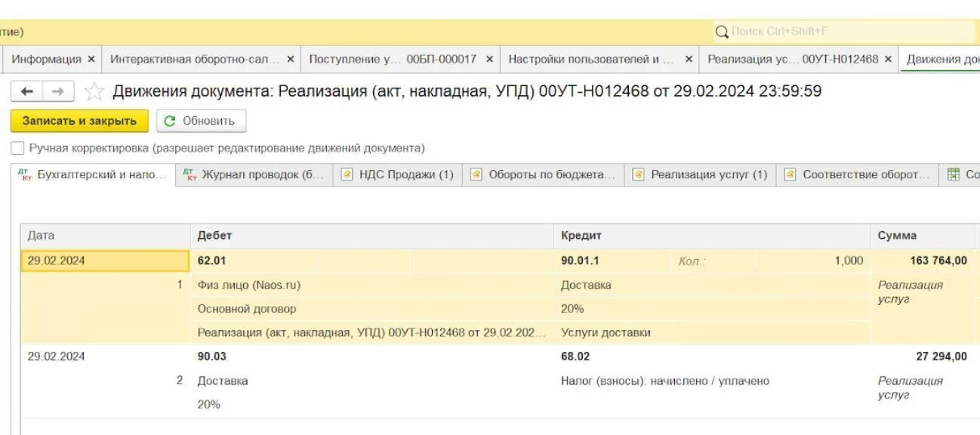Viewport: 980px width, 435px height.
Task: Click the Сумма column header
Action: click(897, 236)
